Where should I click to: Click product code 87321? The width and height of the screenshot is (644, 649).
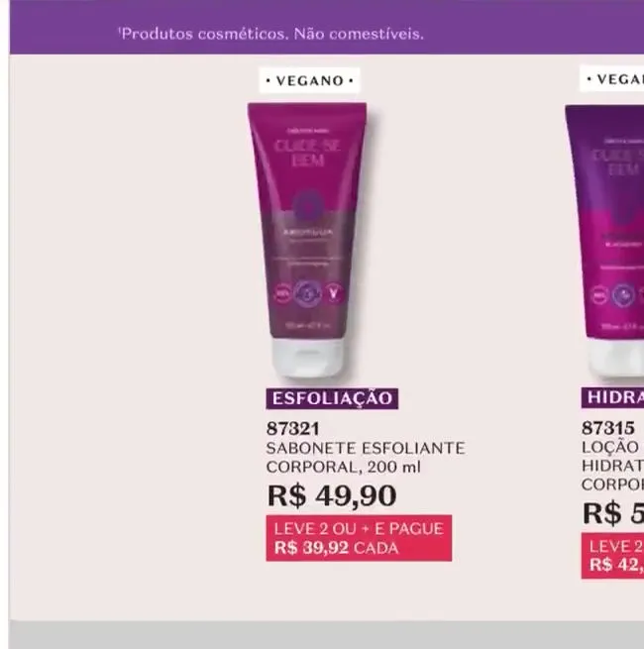293,428
